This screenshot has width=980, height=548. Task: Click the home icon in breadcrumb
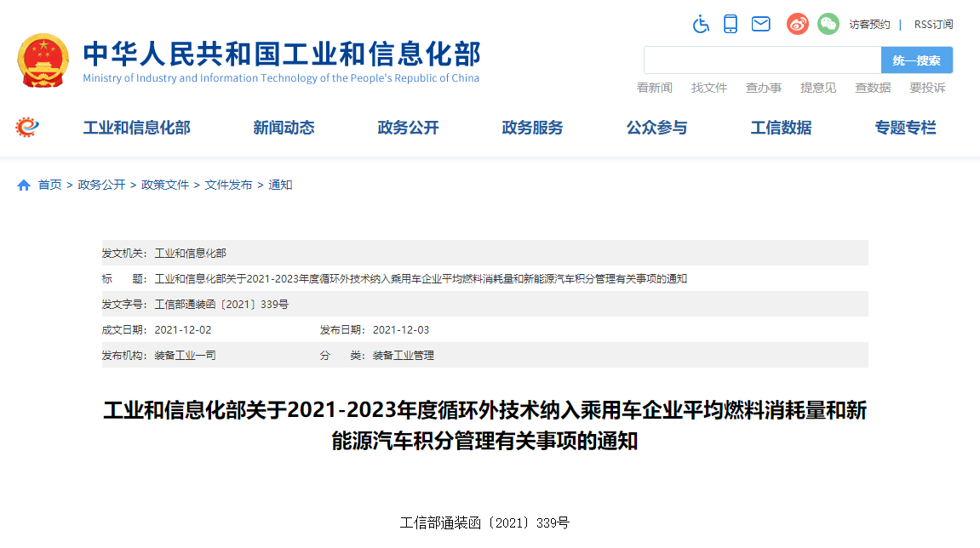(24, 186)
